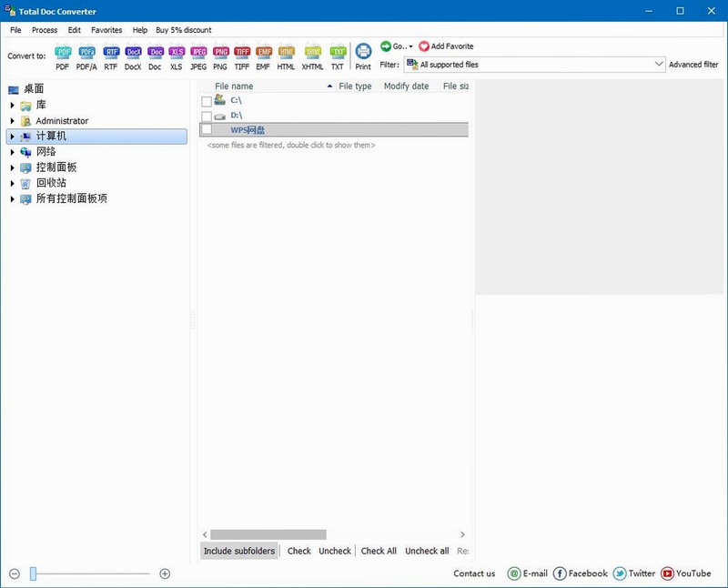Choose TXT plain text conversion
728x588 pixels.
338,56
